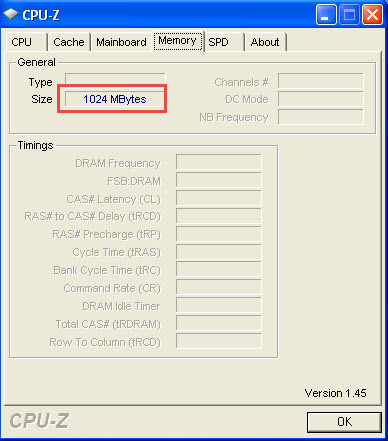The image size is (388, 441).
Task: Click the Channels # field
Action: pos(321,81)
